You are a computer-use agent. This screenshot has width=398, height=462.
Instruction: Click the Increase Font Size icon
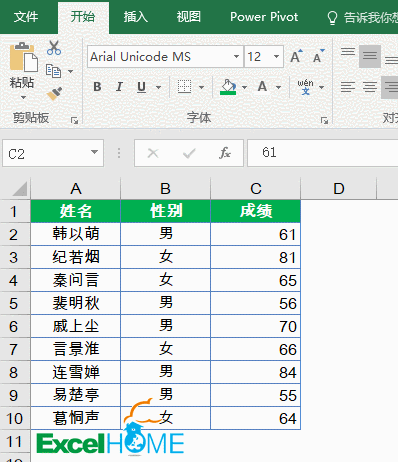(x=296, y=56)
